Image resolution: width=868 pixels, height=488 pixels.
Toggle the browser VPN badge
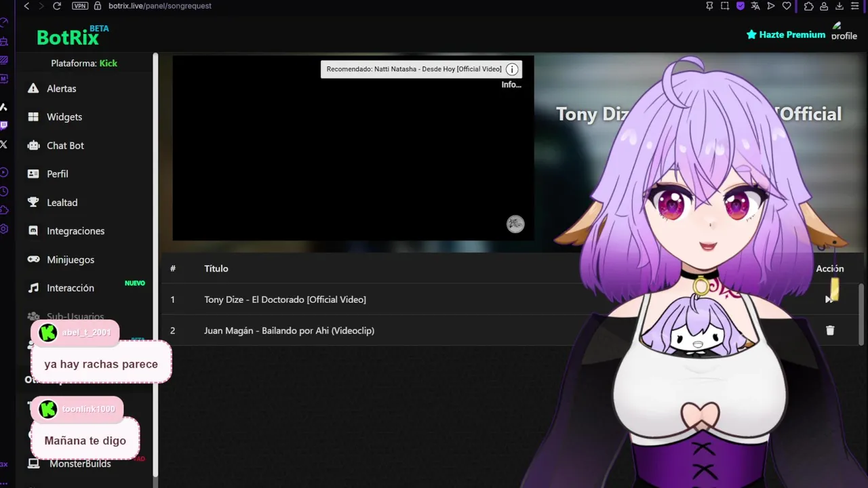point(80,6)
